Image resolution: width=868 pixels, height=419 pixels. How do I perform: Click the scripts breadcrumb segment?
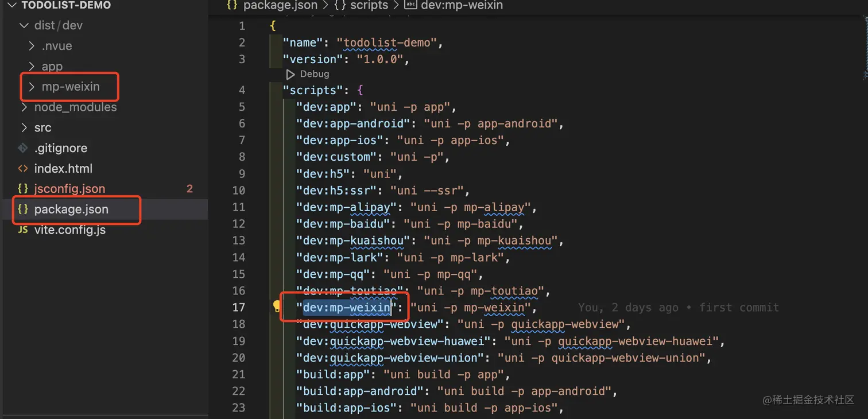click(x=369, y=5)
